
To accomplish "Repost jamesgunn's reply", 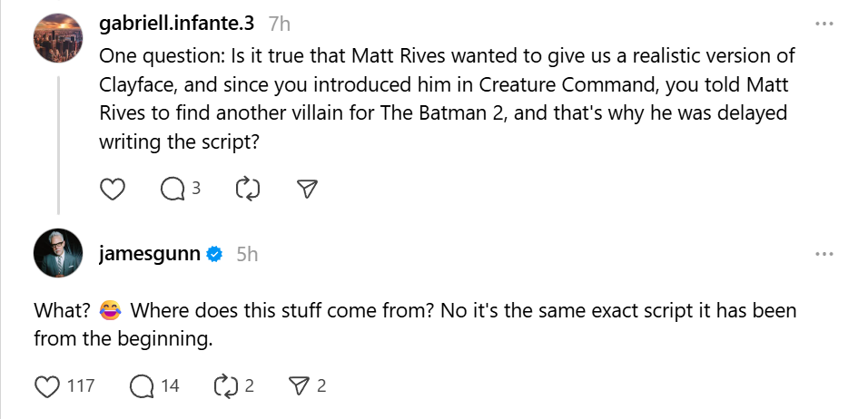I will pos(223,386).
